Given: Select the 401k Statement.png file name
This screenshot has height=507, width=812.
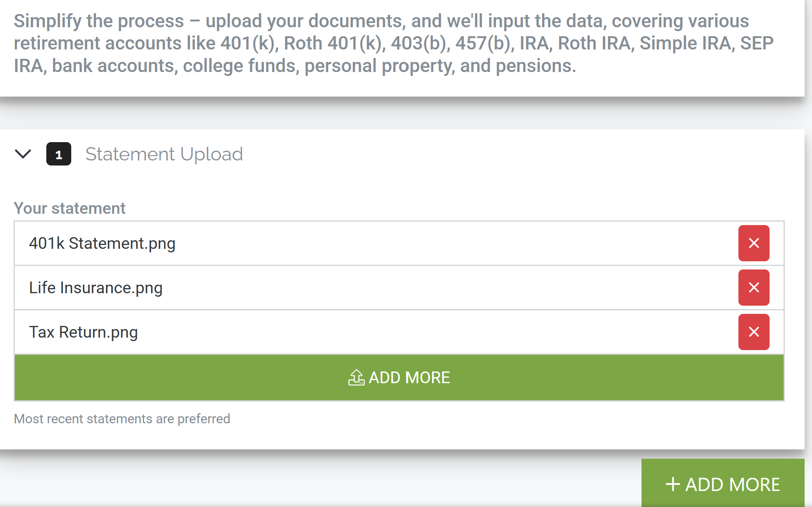Looking at the screenshot, I should pos(102,243).
